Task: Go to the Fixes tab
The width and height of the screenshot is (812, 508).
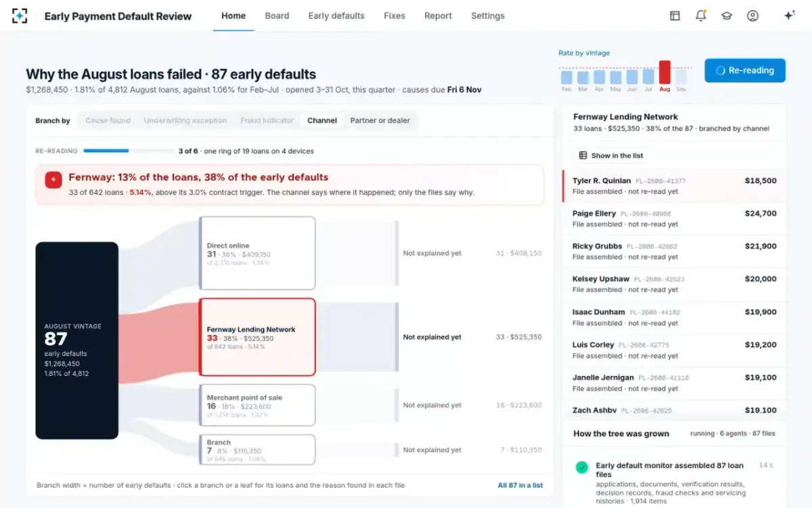Action: coord(394,16)
